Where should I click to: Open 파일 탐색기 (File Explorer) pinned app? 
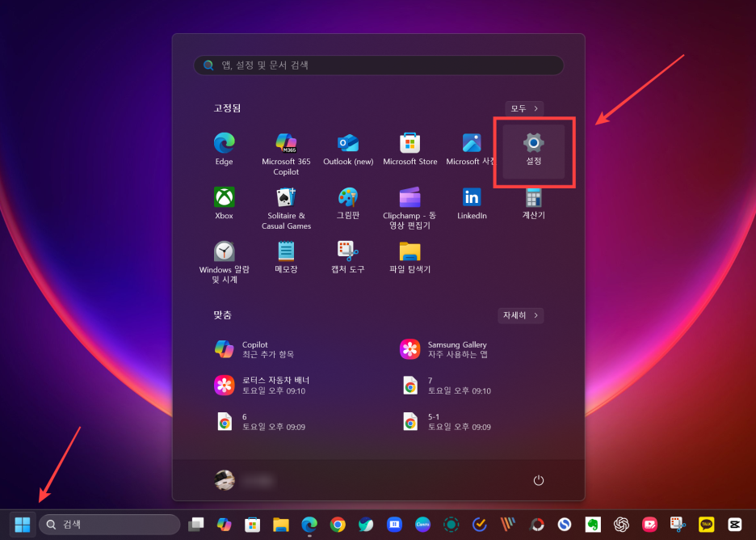(409, 257)
